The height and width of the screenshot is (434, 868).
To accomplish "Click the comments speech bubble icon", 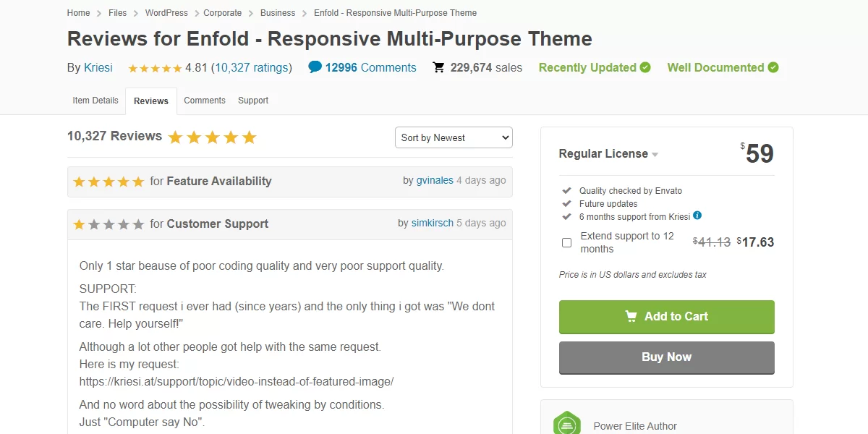I will click(x=315, y=67).
